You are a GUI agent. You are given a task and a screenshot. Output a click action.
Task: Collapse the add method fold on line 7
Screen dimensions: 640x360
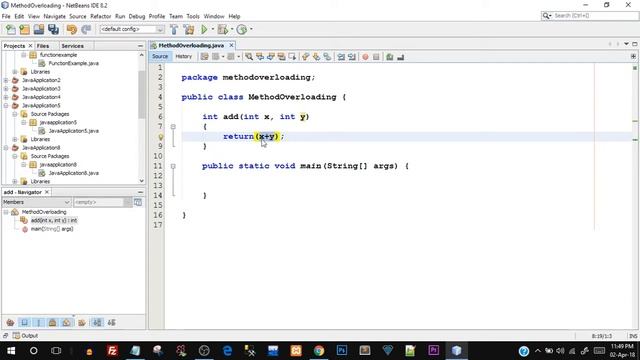pos(173,127)
